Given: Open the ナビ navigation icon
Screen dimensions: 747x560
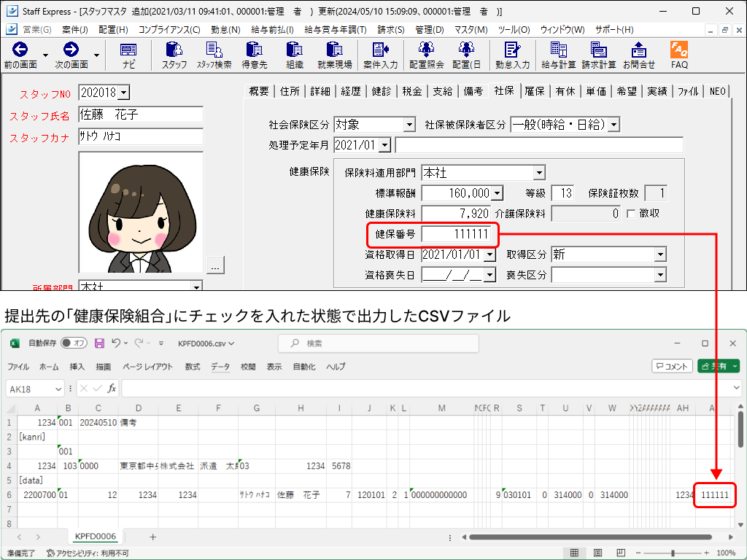Looking at the screenshot, I should (x=128, y=50).
